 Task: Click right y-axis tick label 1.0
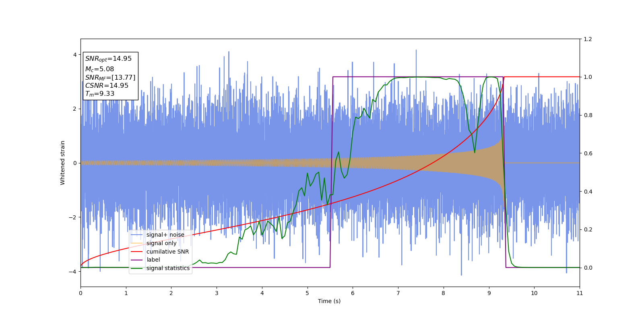[x=588, y=77]
